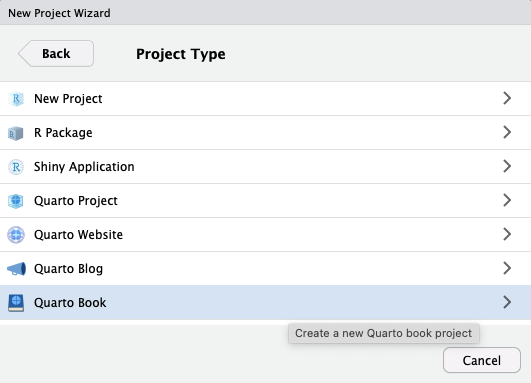Click the Shiny Application R icon
Viewport: 531px width, 383px height.
[16, 167]
